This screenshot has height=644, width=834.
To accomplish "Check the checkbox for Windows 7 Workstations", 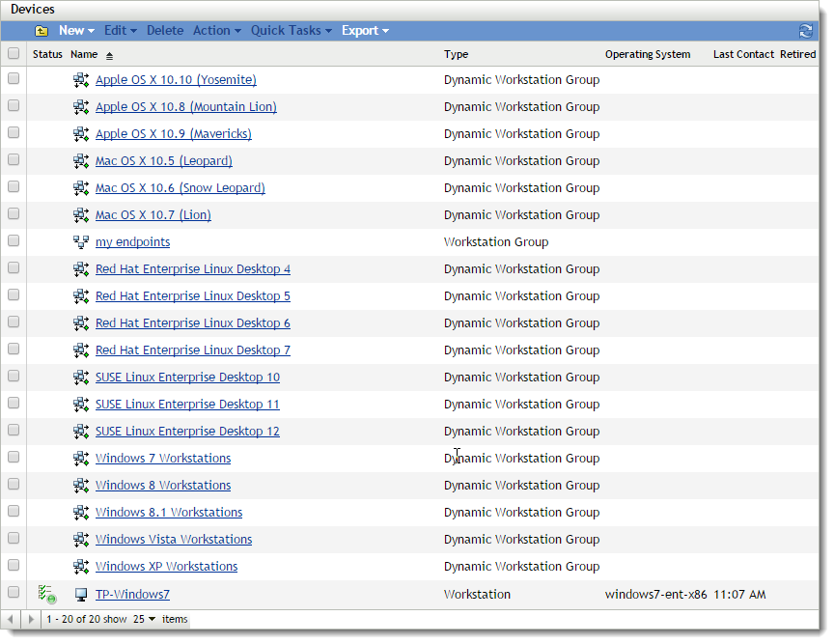I will (14, 458).
